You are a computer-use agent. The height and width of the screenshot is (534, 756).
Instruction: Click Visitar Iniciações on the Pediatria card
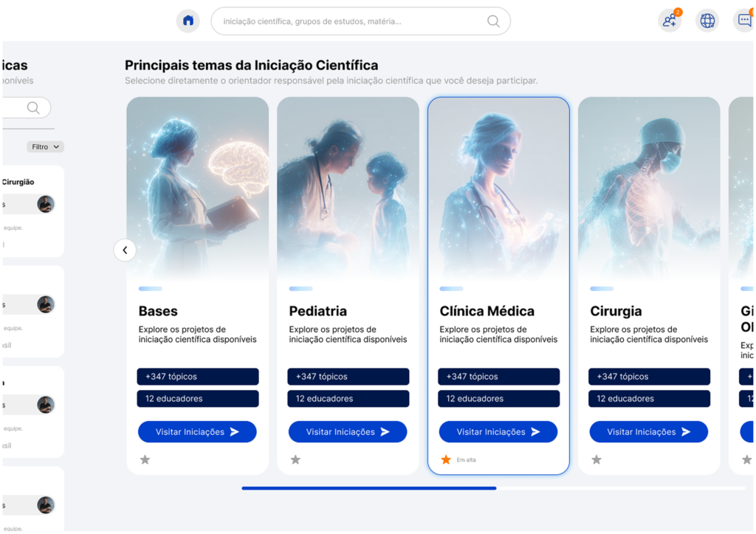(x=348, y=432)
